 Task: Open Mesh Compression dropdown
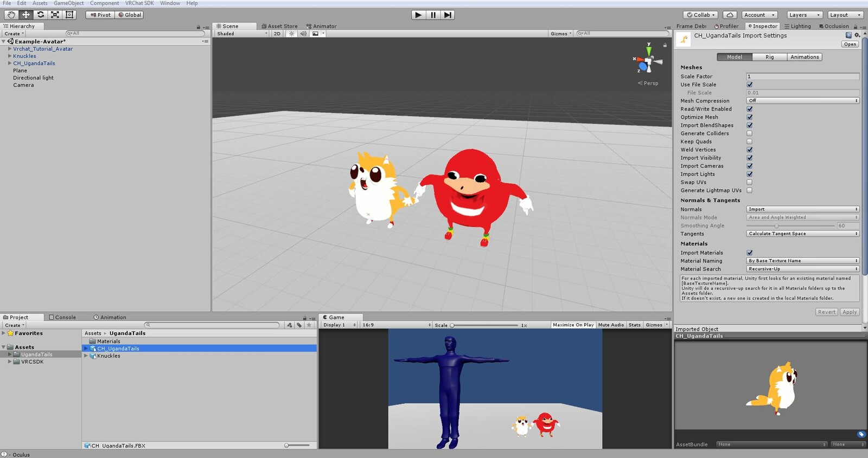(x=803, y=101)
